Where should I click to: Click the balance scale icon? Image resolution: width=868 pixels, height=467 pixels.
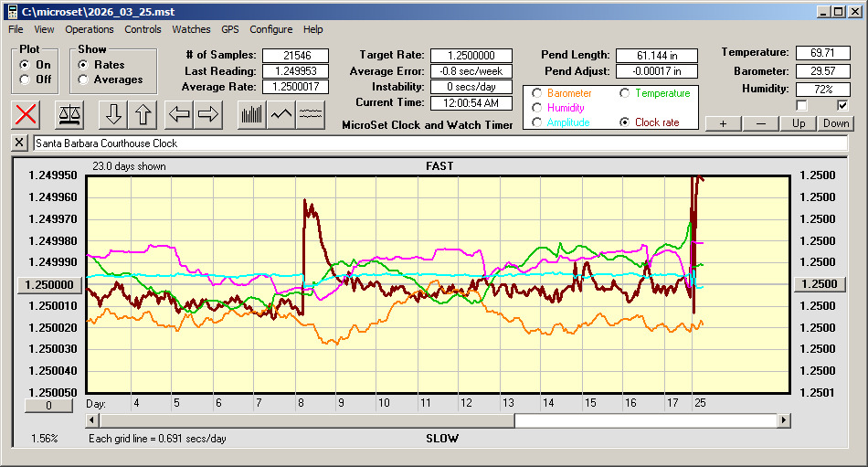[x=69, y=114]
